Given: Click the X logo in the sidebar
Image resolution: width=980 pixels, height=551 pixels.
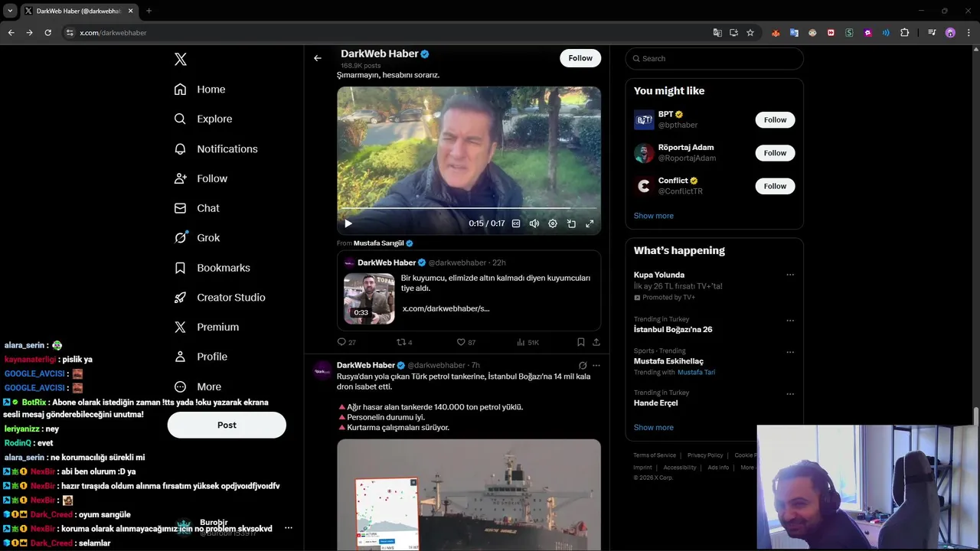Looking at the screenshot, I should [x=181, y=59].
